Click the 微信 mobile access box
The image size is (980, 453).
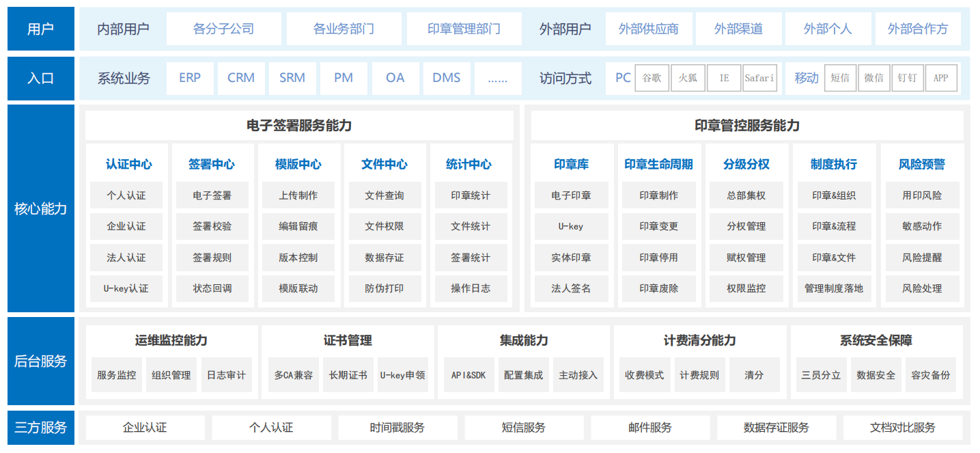point(874,78)
